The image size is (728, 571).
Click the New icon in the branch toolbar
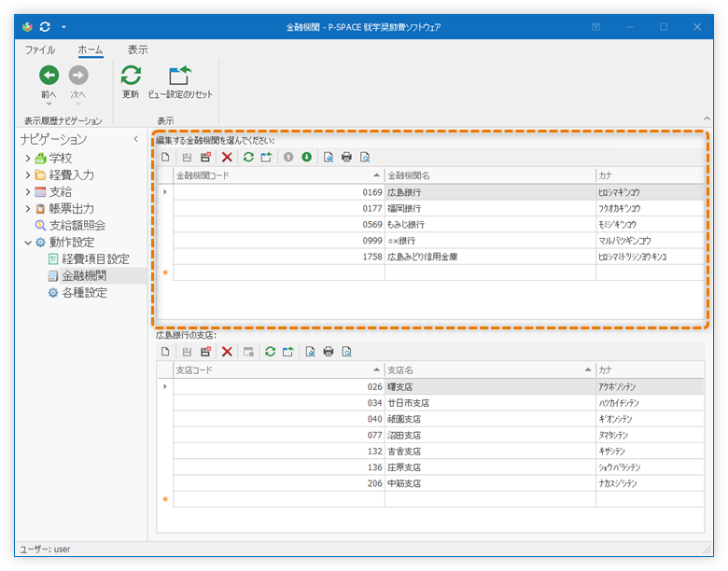165,352
